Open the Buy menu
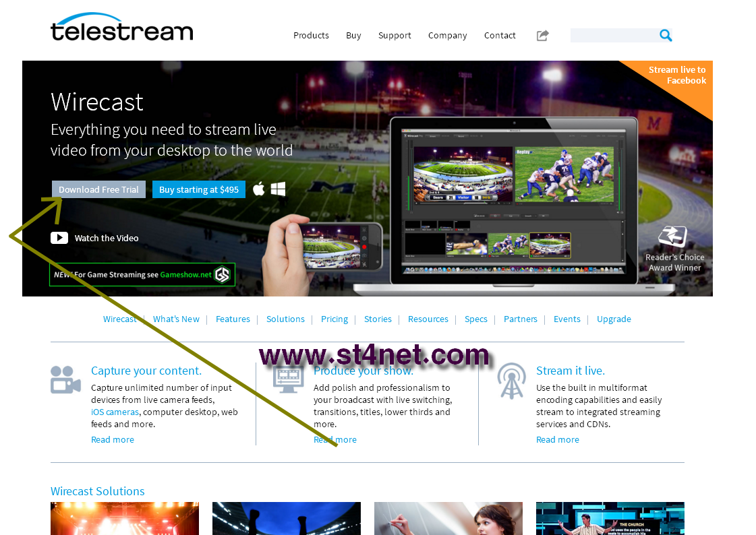 (x=353, y=35)
